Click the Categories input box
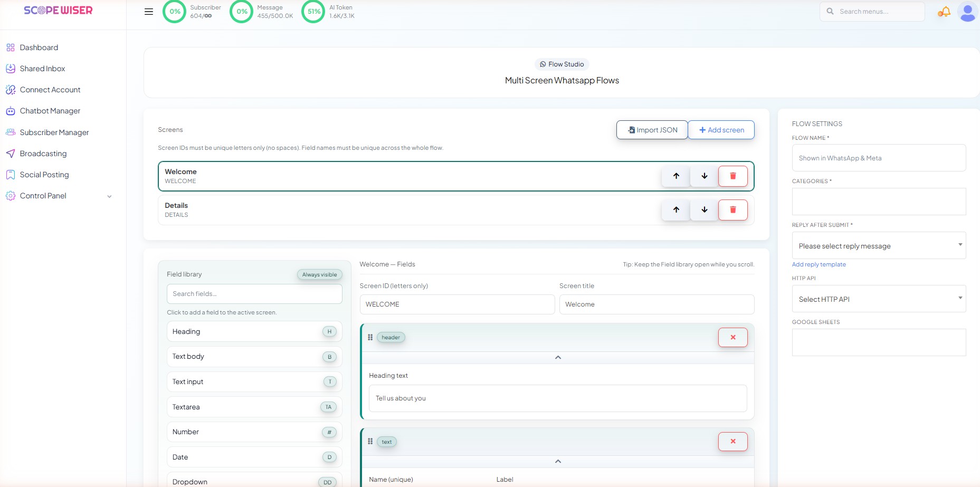Screen dimensions: 980x487 tap(879, 202)
